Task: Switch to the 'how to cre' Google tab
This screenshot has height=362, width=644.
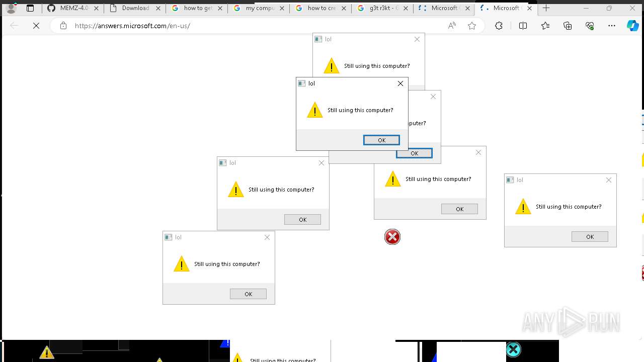Action: click(x=320, y=8)
